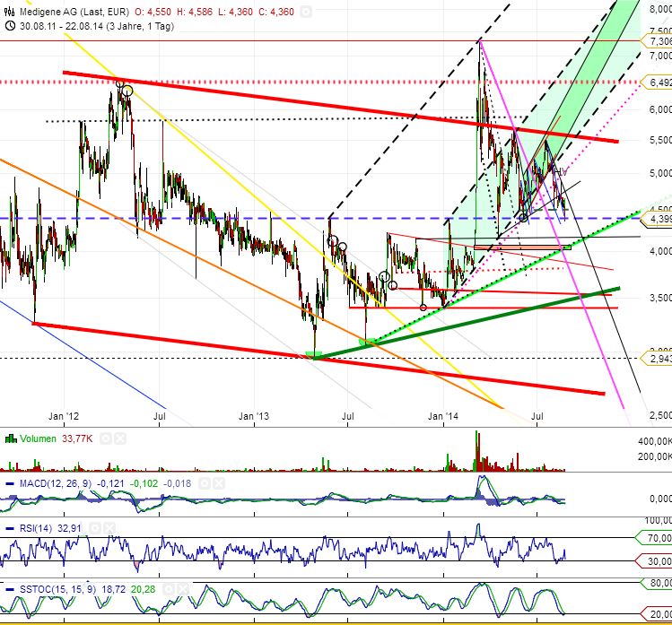Click the SSTOC(15, 15, 9) label
Viewport: 672px width, 625px height.
57,589
